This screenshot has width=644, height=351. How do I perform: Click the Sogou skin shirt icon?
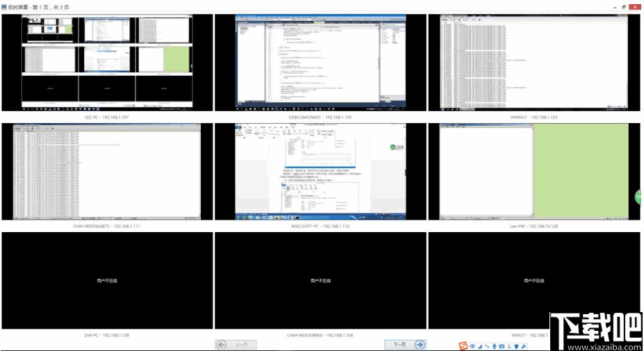[x=516, y=346]
